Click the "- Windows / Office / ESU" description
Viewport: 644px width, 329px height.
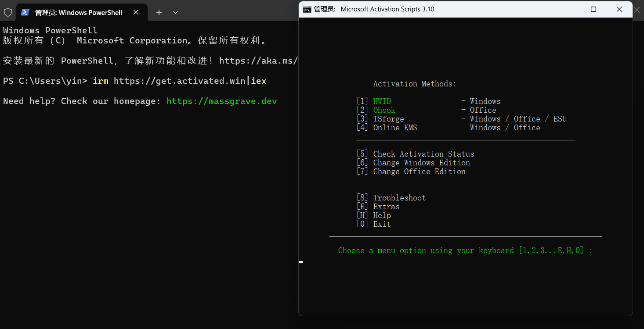click(514, 119)
